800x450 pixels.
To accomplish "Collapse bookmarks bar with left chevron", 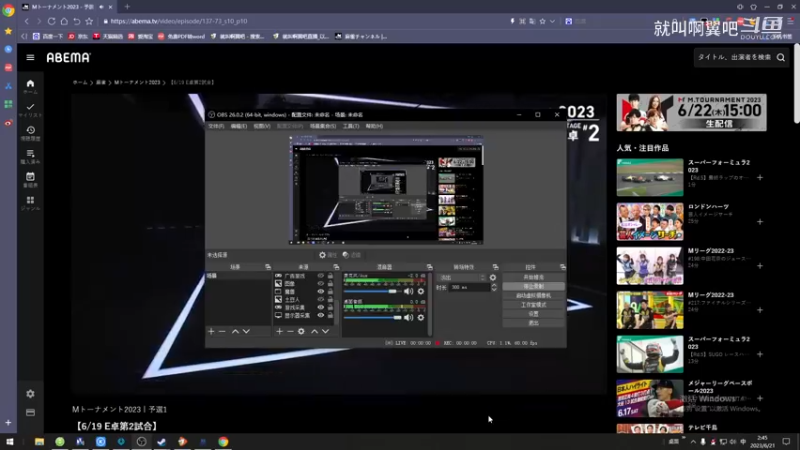I will (24, 36).
